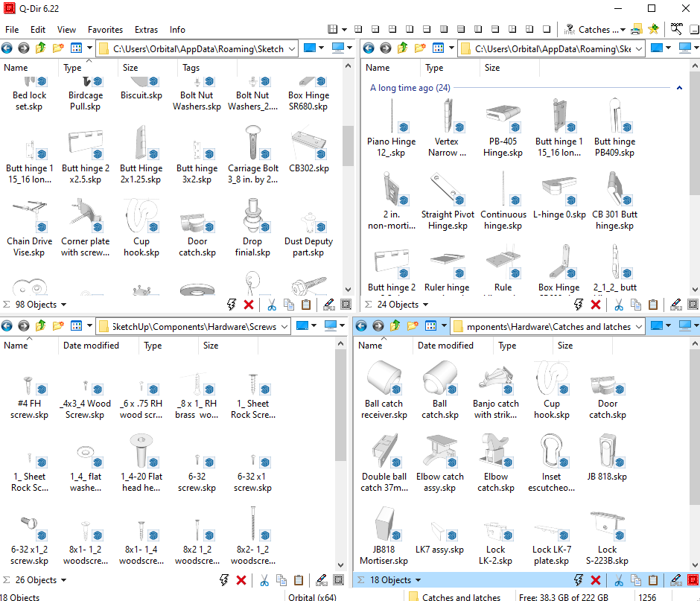This screenshot has width=700, height=601.
Task: Expand address bar dropdown of 98 Objects pane
Action: click(292, 48)
